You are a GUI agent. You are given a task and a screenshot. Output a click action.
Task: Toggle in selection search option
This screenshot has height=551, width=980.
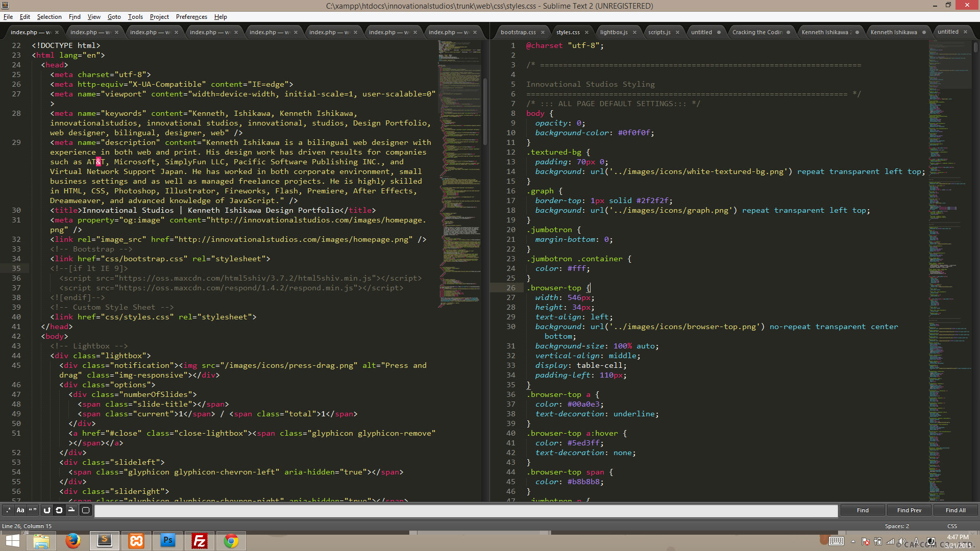71,510
